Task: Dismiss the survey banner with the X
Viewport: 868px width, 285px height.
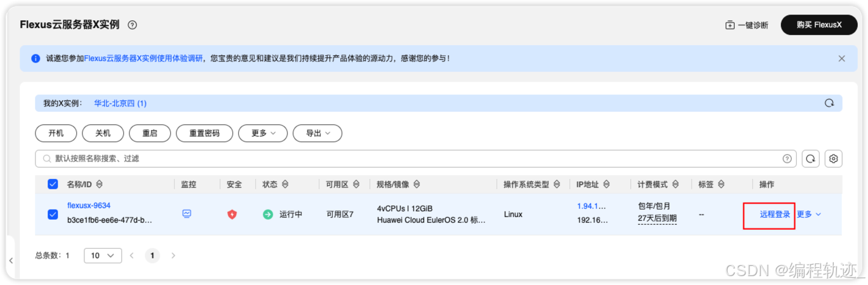Action: (x=842, y=58)
